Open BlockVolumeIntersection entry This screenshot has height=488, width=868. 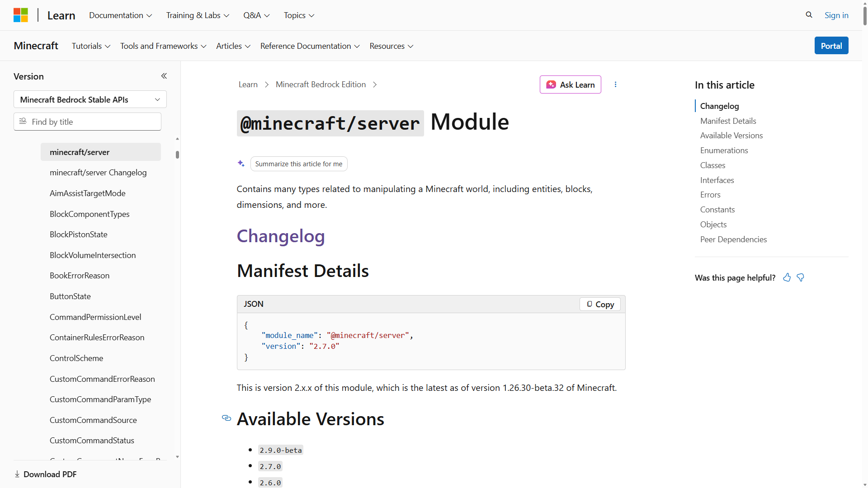pos(93,255)
